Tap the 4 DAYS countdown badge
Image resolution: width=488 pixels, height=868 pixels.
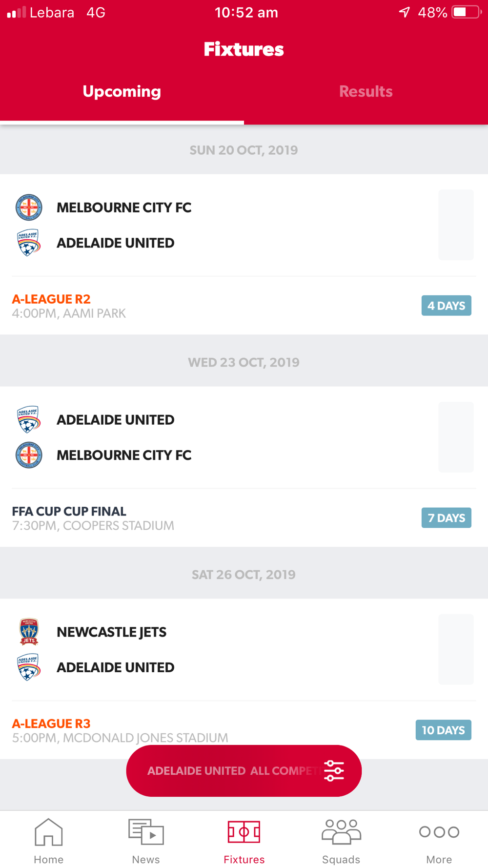(x=447, y=306)
